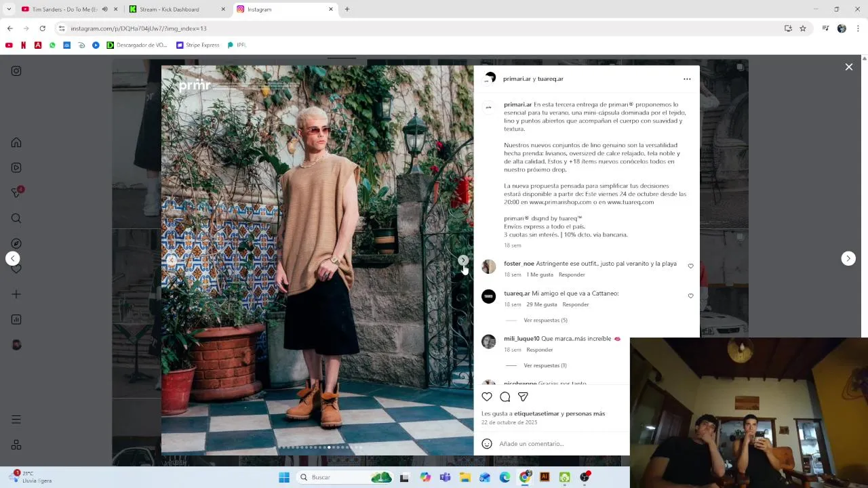The width and height of the screenshot is (868, 488).
Task: Open etiquetasetimar liker profile
Action: 536,413
